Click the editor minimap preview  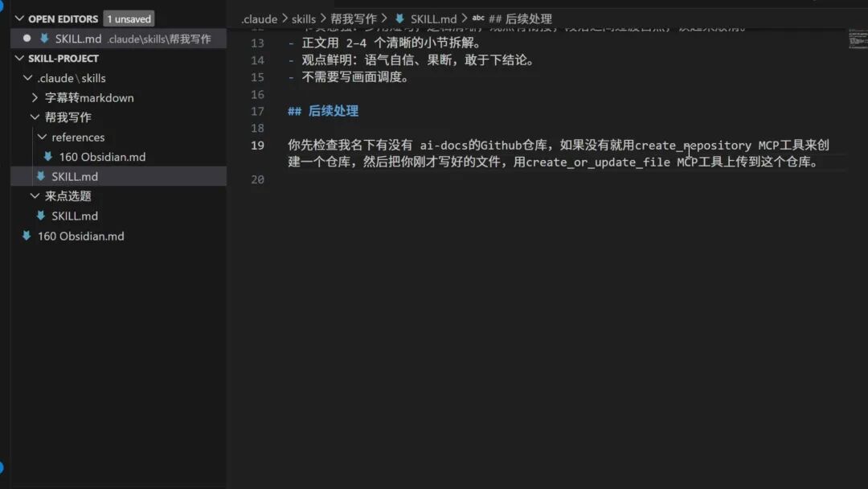(x=858, y=39)
